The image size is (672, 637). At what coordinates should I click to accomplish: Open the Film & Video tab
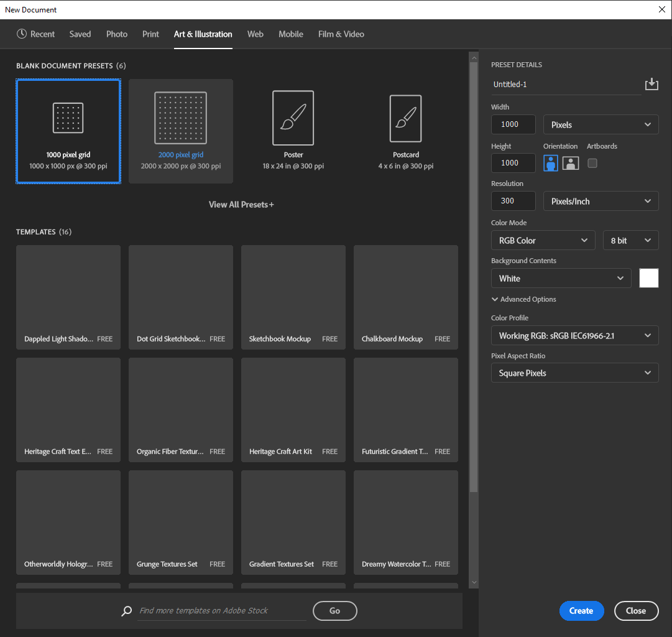coord(341,34)
